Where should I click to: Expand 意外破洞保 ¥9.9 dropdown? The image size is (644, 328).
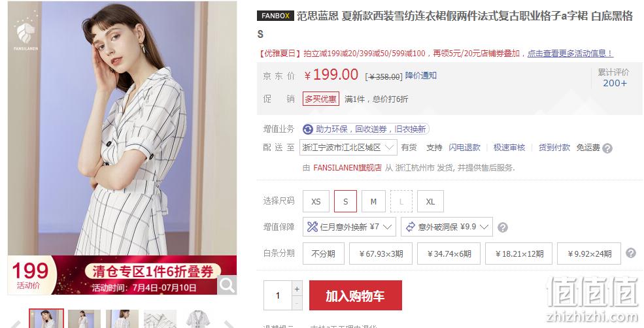point(447,227)
